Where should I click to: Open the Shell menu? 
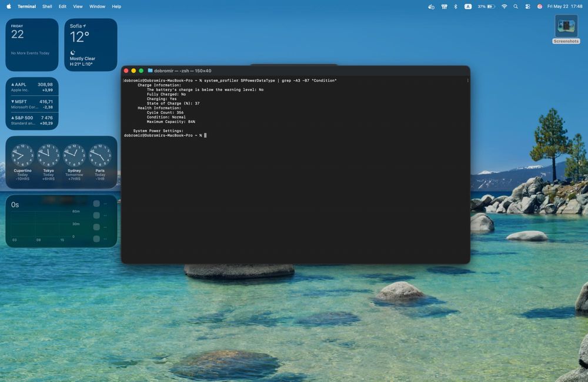point(47,6)
